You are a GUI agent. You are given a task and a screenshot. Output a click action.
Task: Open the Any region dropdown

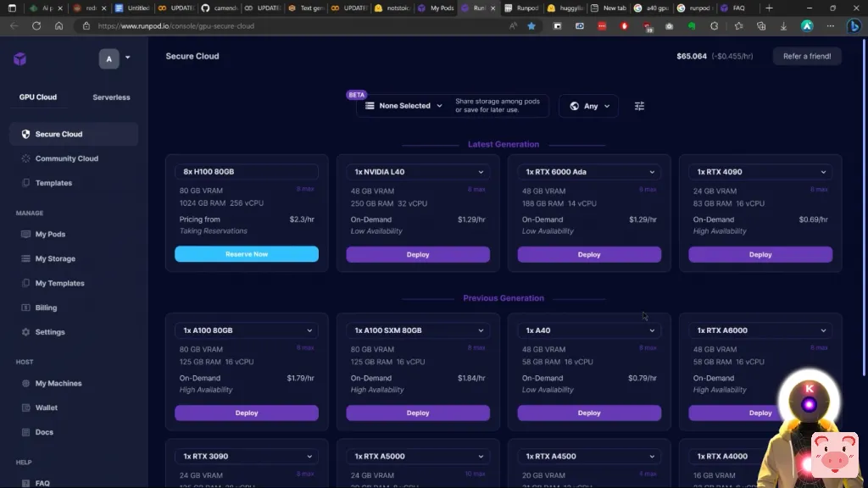pyautogui.click(x=588, y=106)
